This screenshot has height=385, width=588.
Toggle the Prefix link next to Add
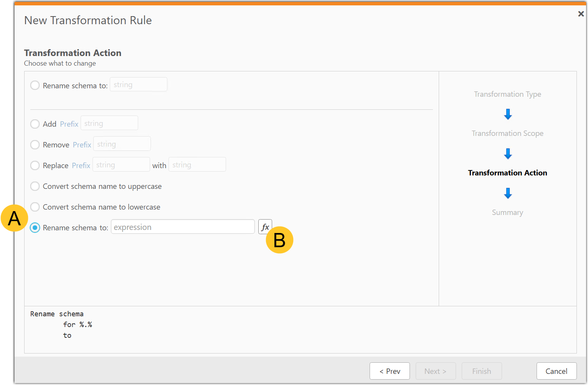[x=69, y=124]
